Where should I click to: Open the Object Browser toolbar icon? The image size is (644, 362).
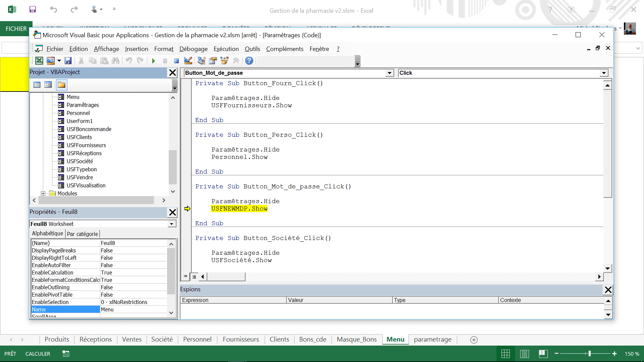coord(224,61)
